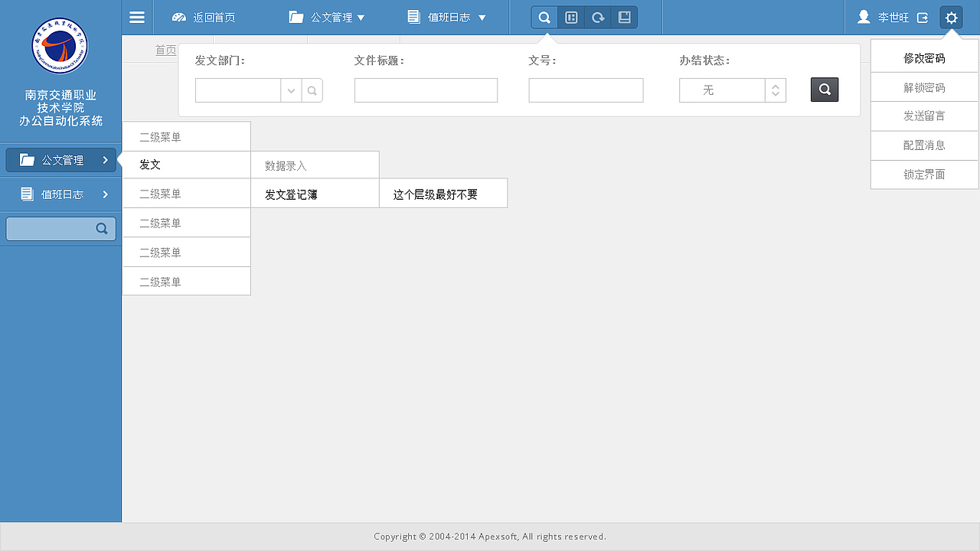Expand the 发文部门 department dropdown

290,90
